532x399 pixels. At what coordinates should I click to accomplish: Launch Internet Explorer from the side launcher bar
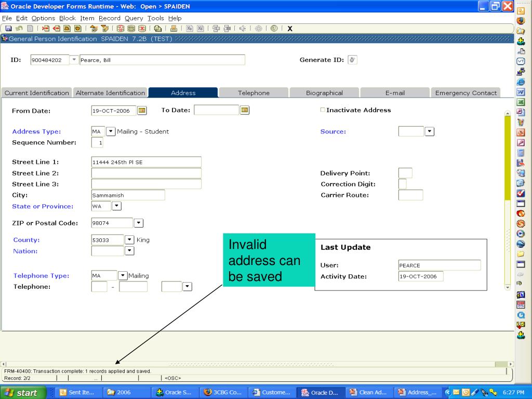(x=521, y=82)
